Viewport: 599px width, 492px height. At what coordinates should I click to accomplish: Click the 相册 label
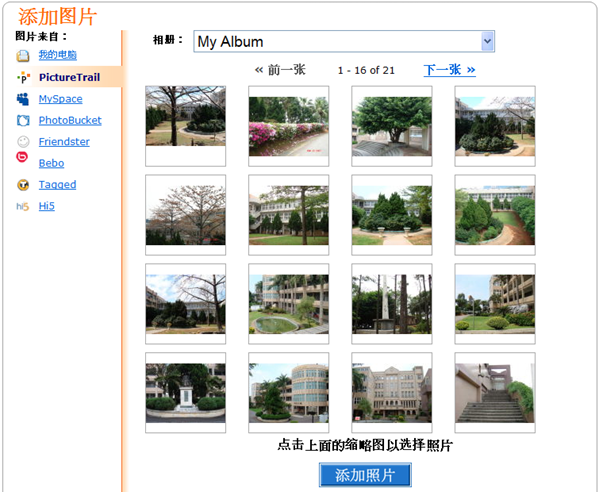pos(168,40)
